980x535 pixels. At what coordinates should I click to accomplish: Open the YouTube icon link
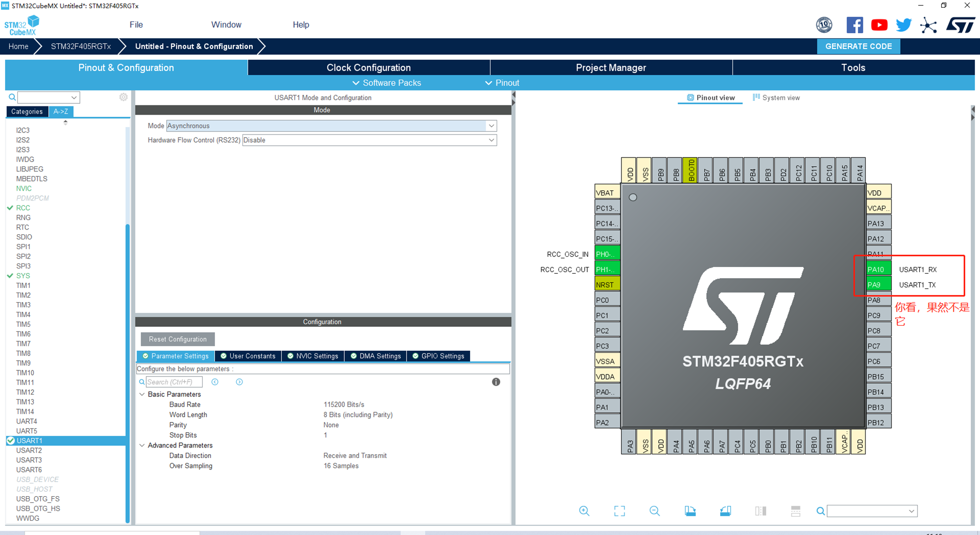(879, 25)
